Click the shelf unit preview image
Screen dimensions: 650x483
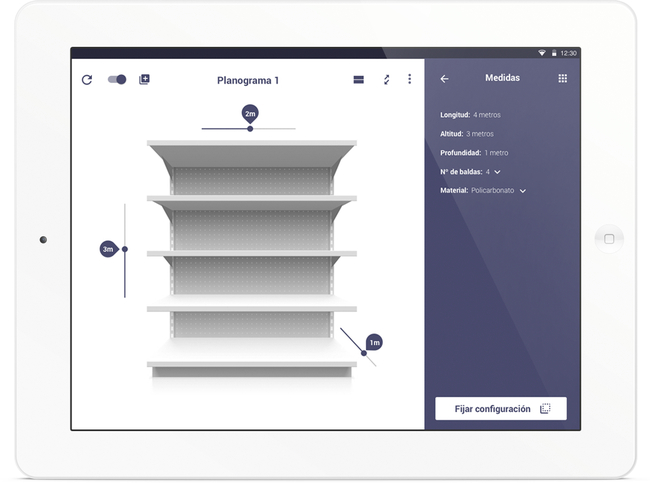[x=252, y=259]
